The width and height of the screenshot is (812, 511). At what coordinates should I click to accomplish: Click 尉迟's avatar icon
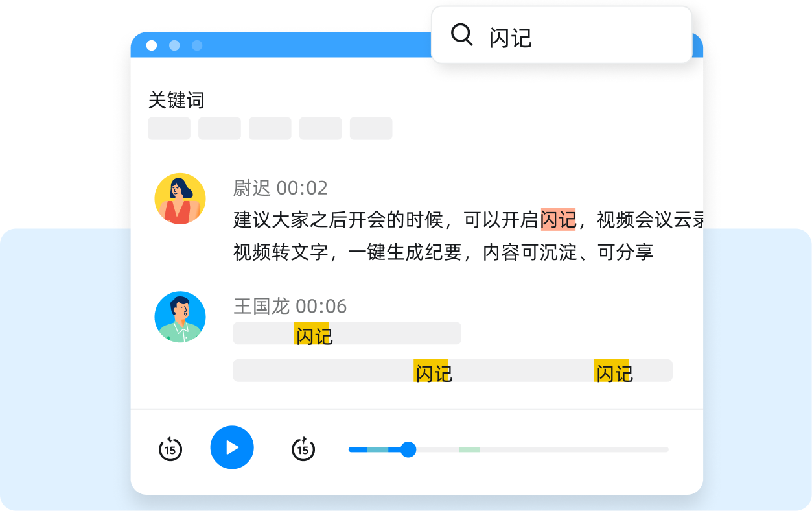[x=180, y=199]
